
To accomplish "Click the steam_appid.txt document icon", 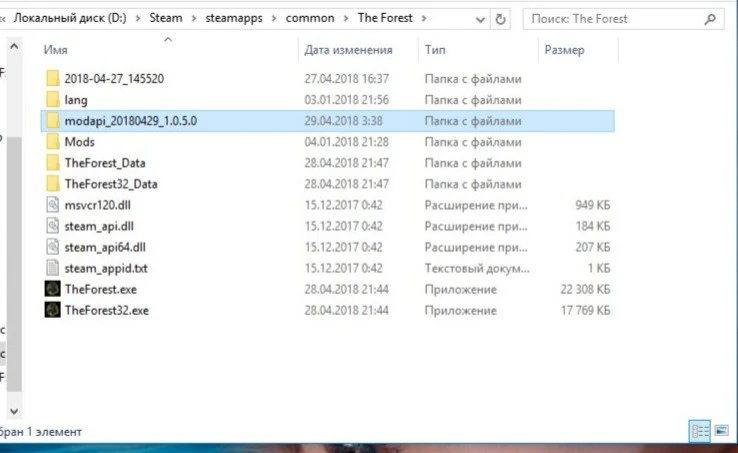I will point(53,268).
